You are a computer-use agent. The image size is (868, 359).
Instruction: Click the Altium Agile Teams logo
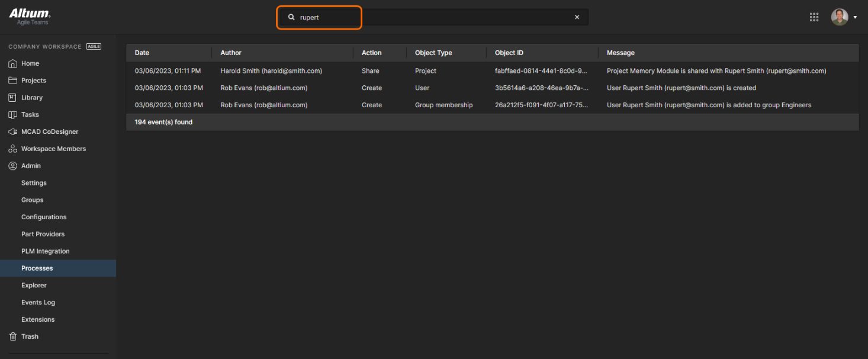click(x=30, y=17)
